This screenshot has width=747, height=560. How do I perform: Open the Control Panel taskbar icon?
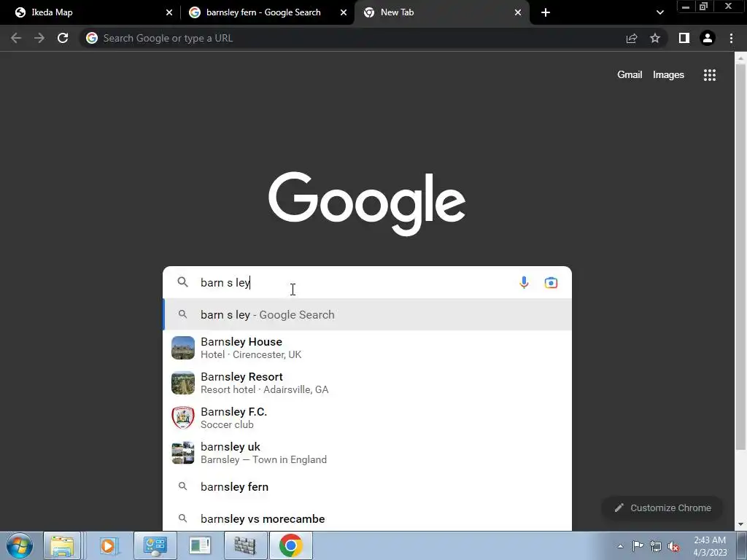pyautogui.click(x=155, y=545)
